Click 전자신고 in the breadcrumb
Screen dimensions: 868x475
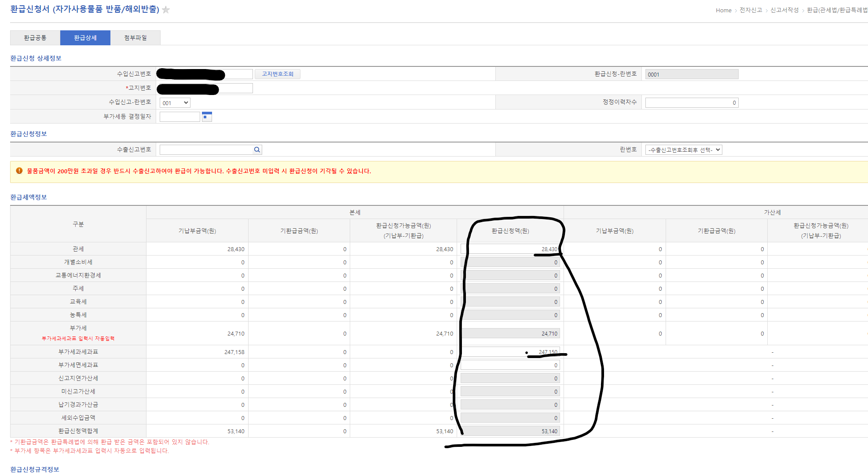tap(751, 10)
